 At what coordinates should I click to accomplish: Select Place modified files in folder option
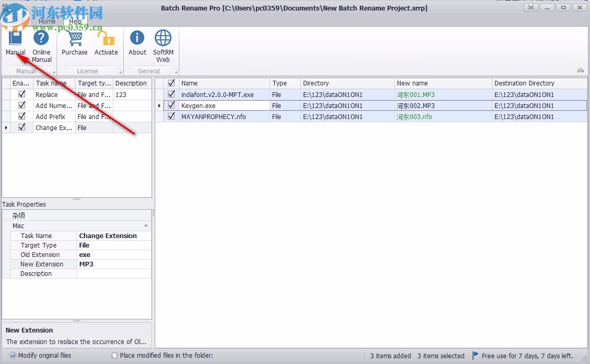115,356
